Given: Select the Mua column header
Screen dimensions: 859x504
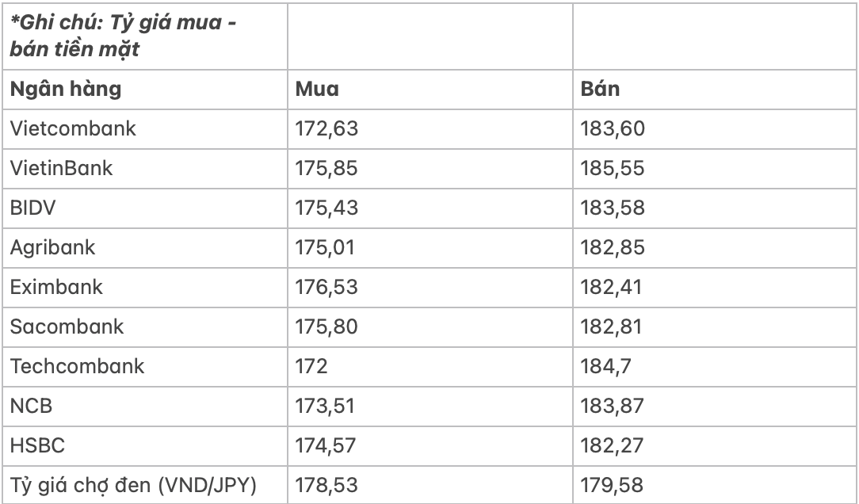Looking at the screenshot, I should click(317, 89).
